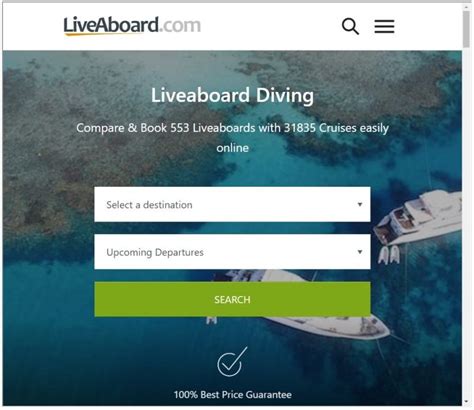Click the empty scrollbar track below the thumb
474x410 pixels.
point(466,223)
